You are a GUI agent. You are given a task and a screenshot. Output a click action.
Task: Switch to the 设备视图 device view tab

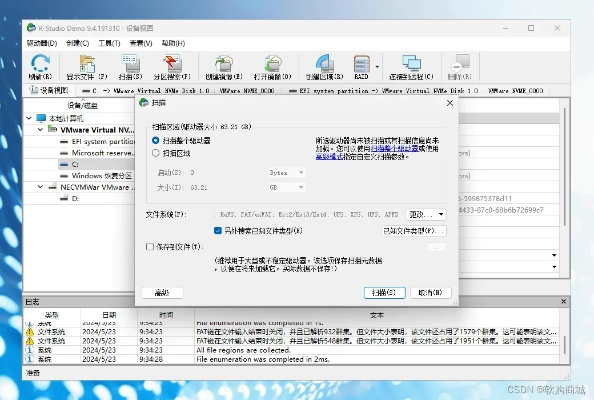click(x=49, y=90)
